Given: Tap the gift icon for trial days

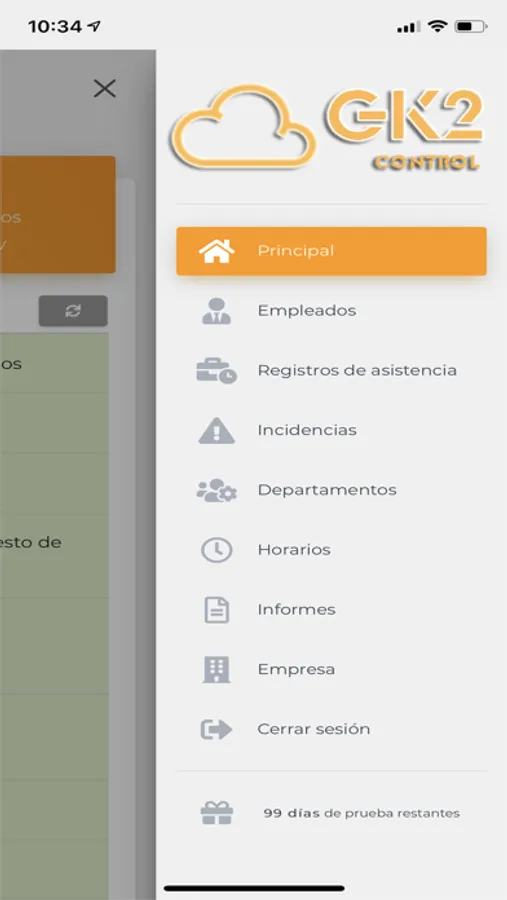Looking at the screenshot, I should 216,813.
